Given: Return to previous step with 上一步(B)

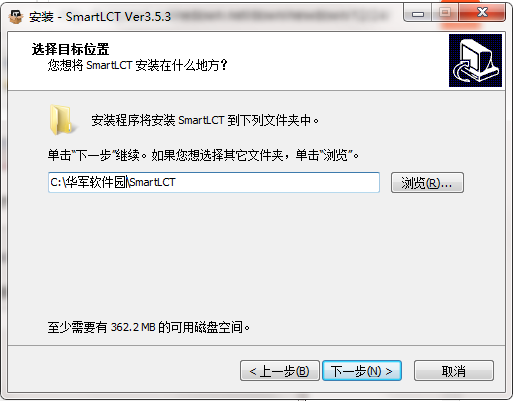Looking at the screenshot, I should pos(280,370).
